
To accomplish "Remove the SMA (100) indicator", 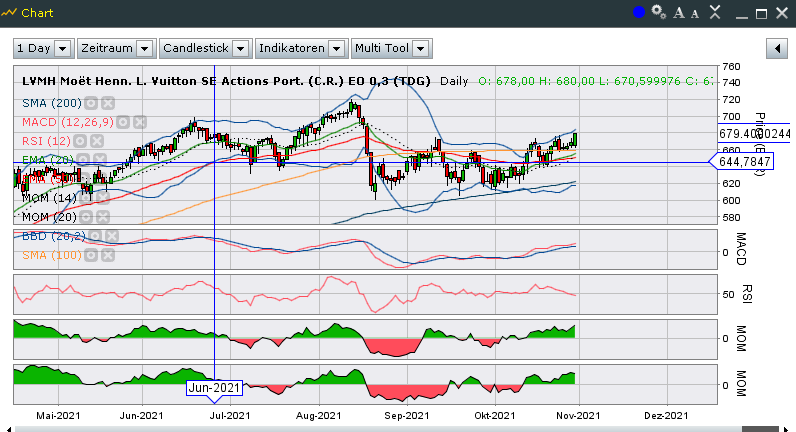I will (x=108, y=255).
